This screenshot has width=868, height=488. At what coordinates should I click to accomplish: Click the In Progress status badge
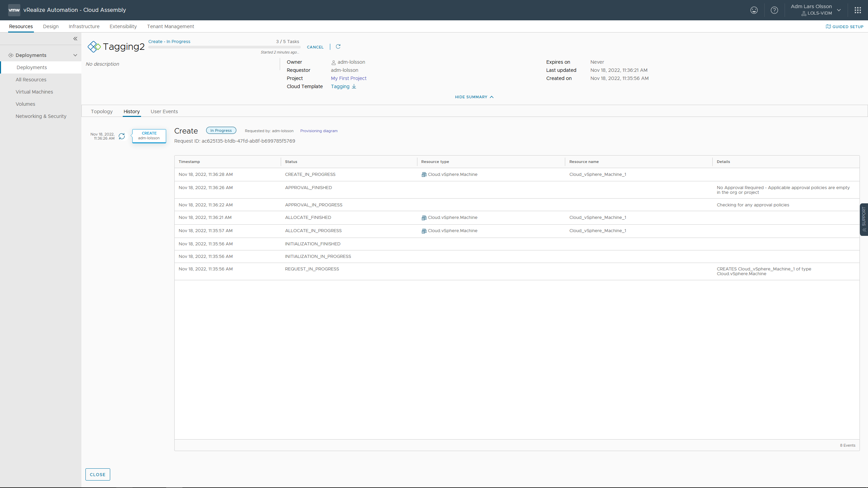coord(221,130)
